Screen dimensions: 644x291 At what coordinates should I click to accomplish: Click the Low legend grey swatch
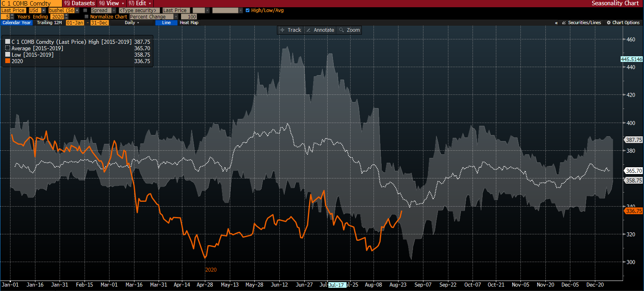click(x=8, y=55)
